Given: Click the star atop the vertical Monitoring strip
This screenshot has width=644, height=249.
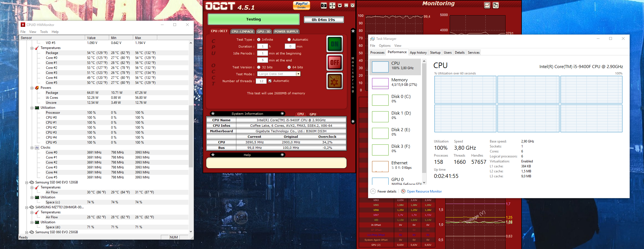Looking at the screenshot, I should click(x=353, y=31).
